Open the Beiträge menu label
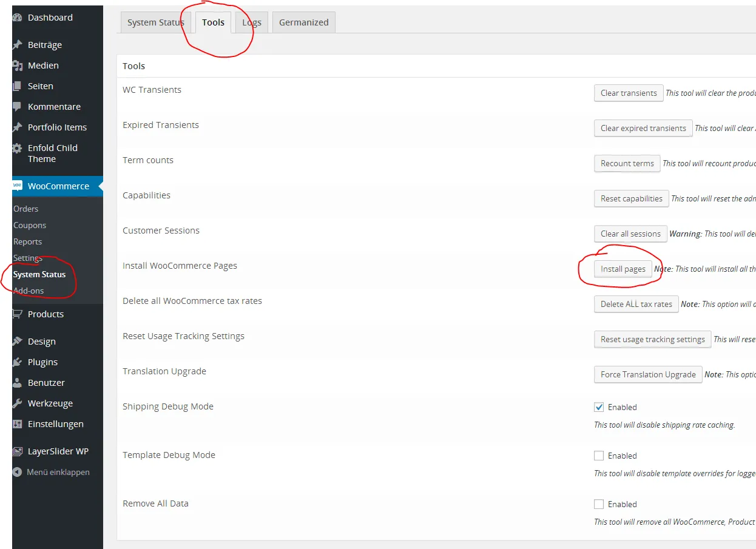The height and width of the screenshot is (549, 756). click(x=45, y=45)
